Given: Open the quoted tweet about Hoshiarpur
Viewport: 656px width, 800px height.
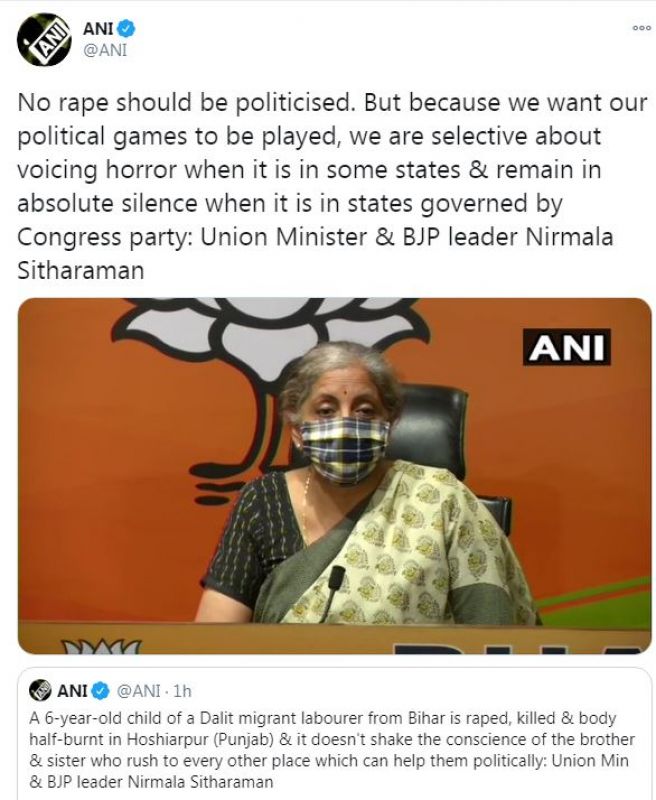Looking at the screenshot, I should coord(335,734).
